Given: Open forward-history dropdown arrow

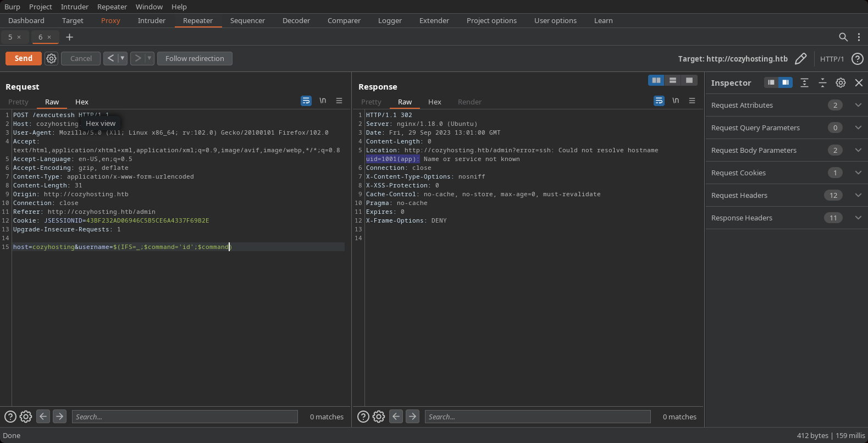Looking at the screenshot, I should 149,58.
